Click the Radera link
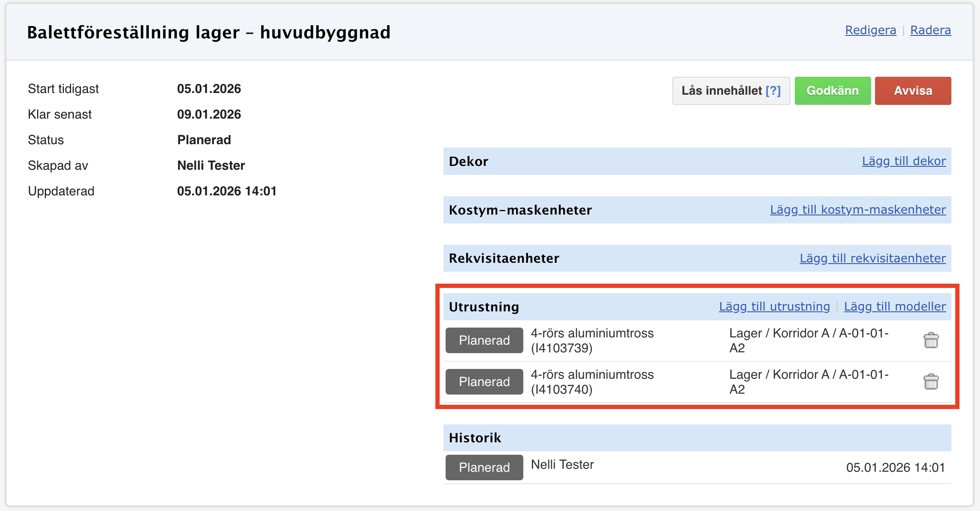This screenshot has height=511, width=980. [930, 30]
